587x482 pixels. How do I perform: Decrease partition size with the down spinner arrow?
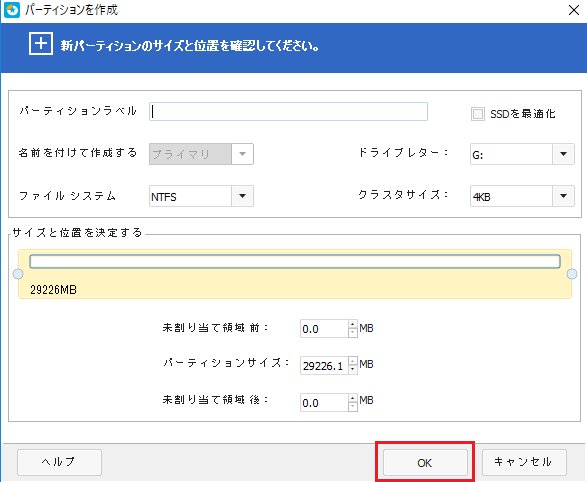pyautogui.click(x=353, y=369)
